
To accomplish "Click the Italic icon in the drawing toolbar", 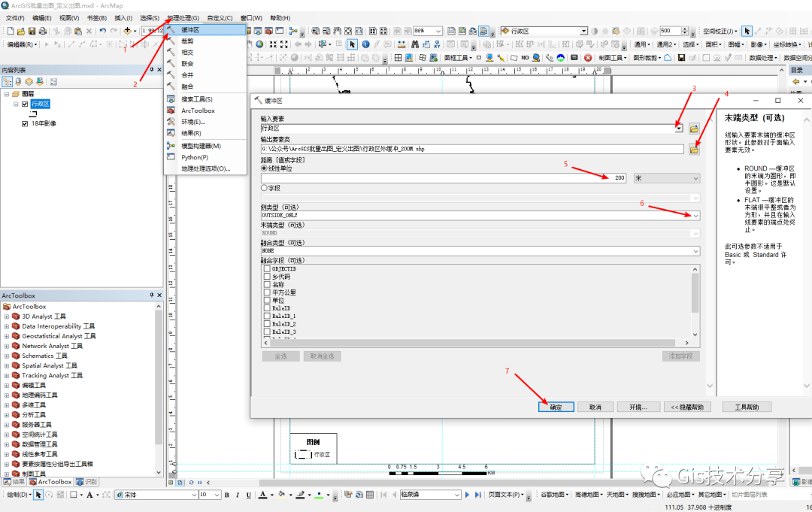I will (x=238, y=495).
